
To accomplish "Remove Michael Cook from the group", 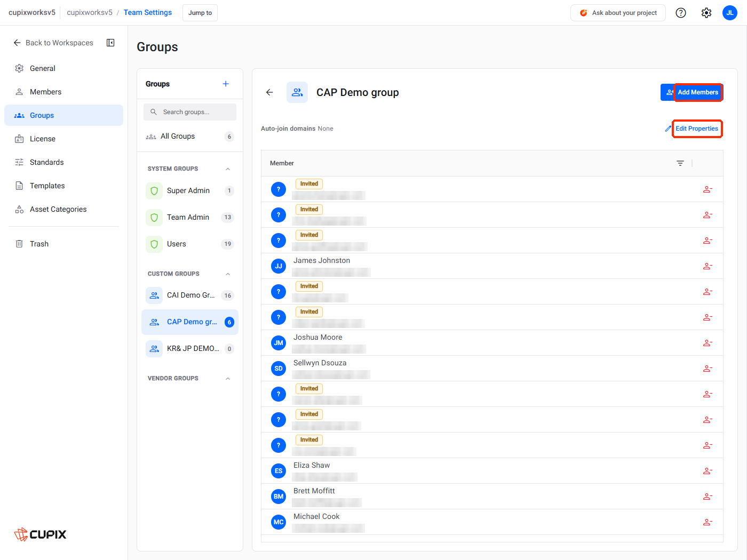I will [x=708, y=522].
